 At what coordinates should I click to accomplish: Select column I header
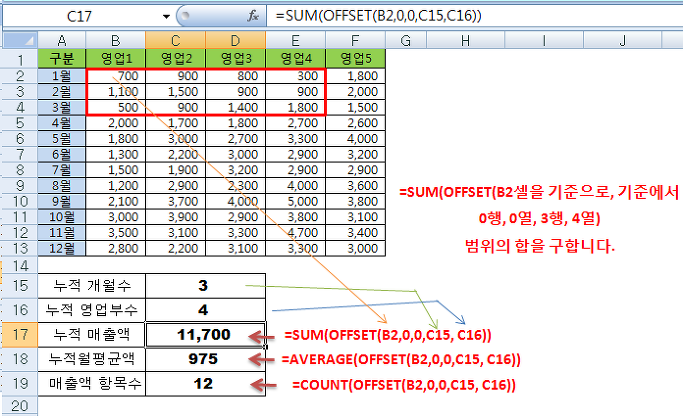pyautogui.click(x=544, y=41)
